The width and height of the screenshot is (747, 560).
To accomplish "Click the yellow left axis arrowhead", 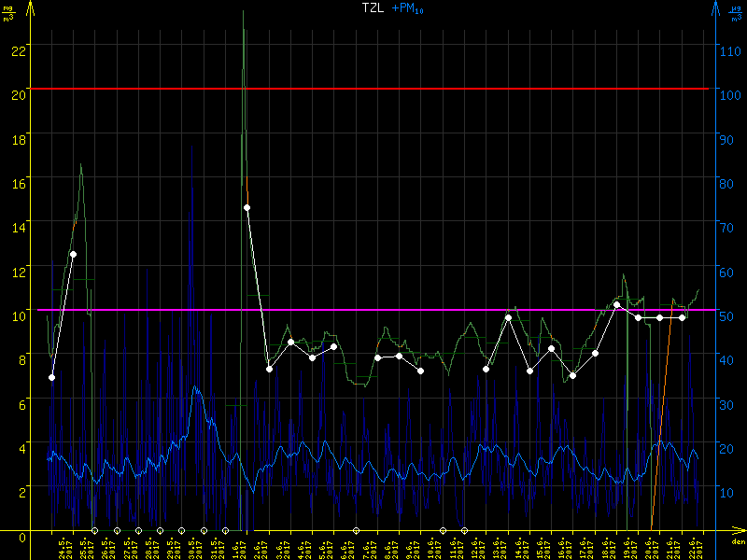I will point(33,7).
